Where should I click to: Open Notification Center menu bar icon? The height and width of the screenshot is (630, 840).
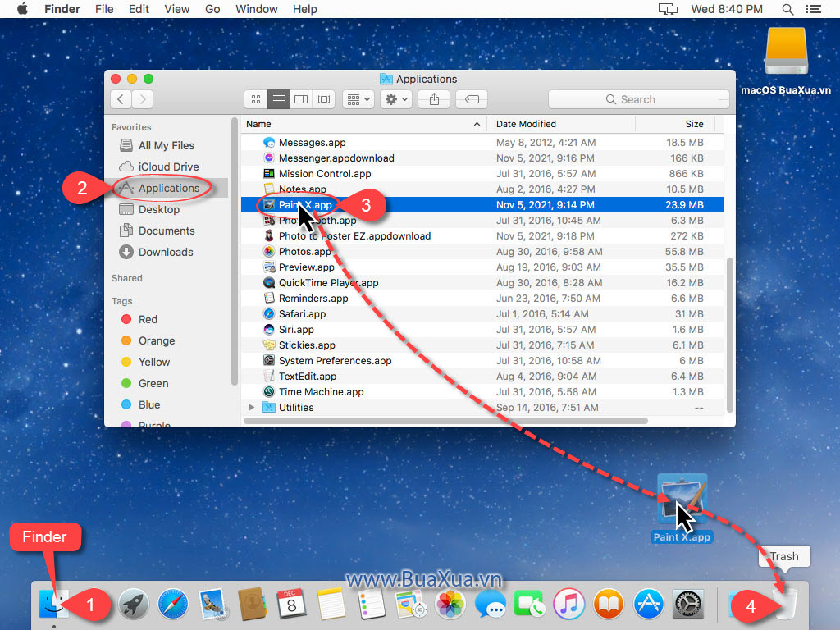coord(814,9)
